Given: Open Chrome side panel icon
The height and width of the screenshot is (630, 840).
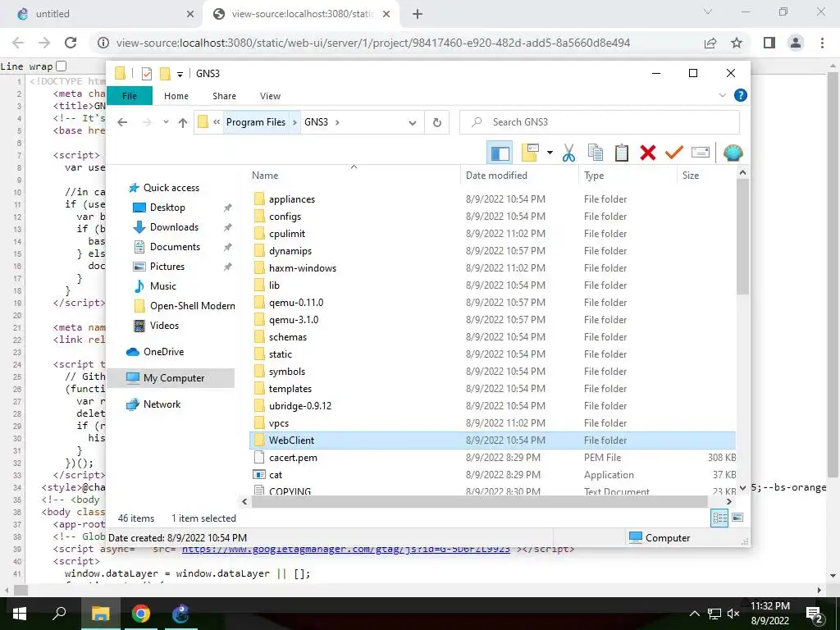Looking at the screenshot, I should point(769,43).
